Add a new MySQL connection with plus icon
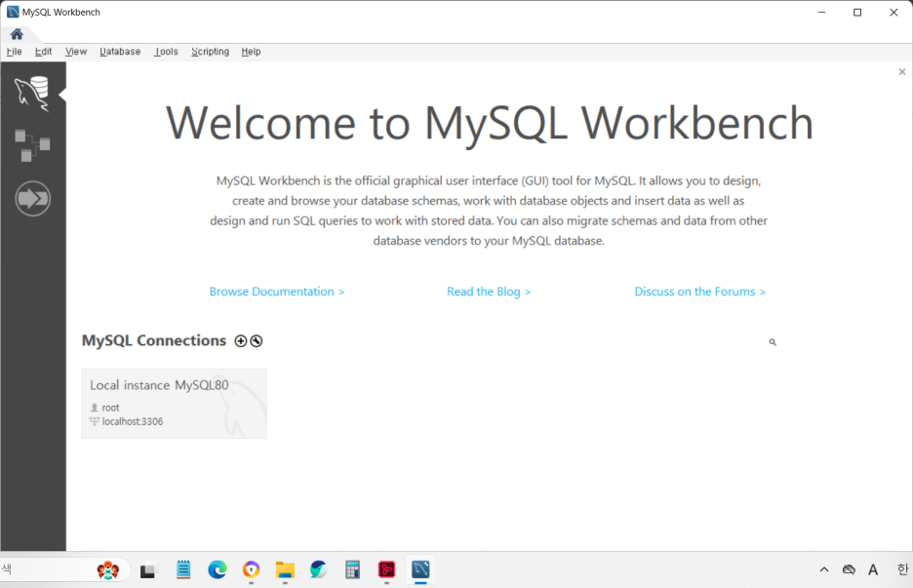This screenshot has height=588, width=913. tap(241, 341)
